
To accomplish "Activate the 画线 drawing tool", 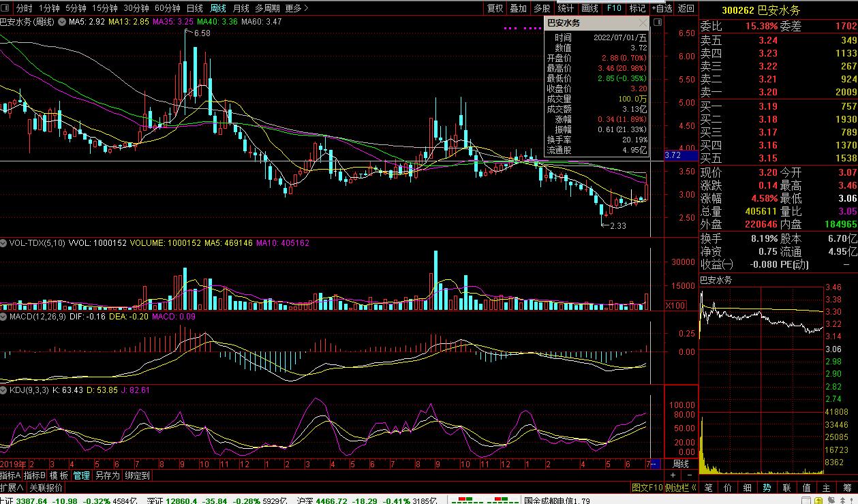I will [x=589, y=8].
